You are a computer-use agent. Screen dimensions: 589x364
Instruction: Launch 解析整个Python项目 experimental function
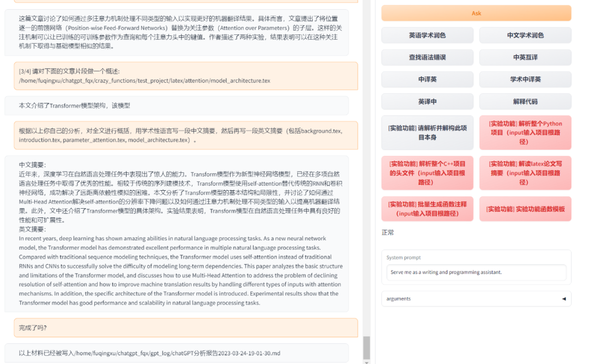click(525, 132)
